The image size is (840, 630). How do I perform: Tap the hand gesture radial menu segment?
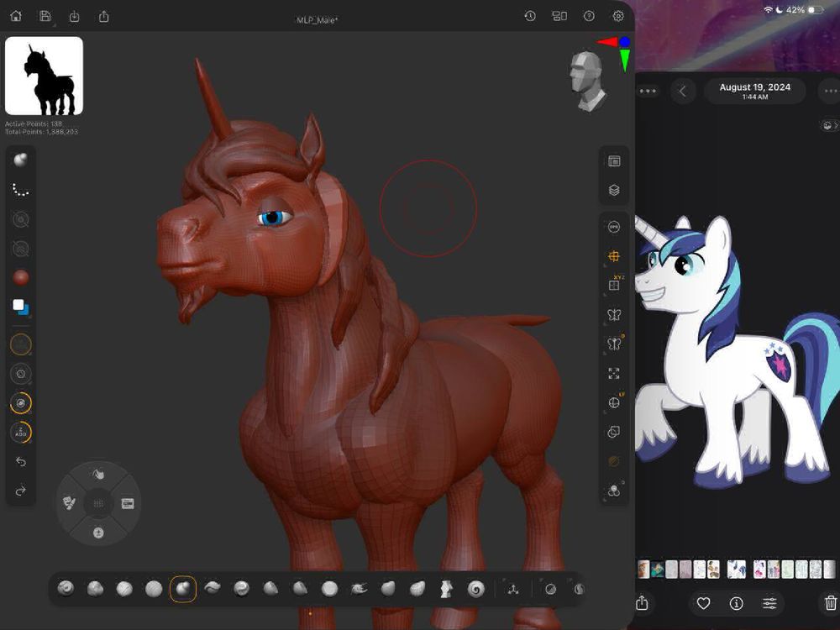coord(98,474)
